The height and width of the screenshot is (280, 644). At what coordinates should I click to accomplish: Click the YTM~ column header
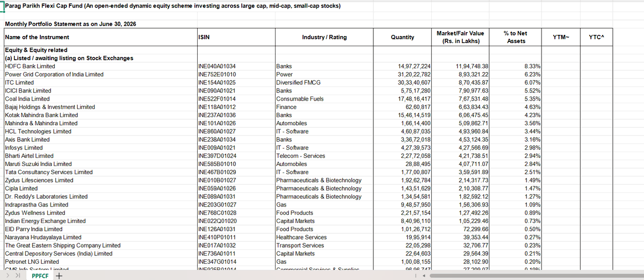pos(561,37)
